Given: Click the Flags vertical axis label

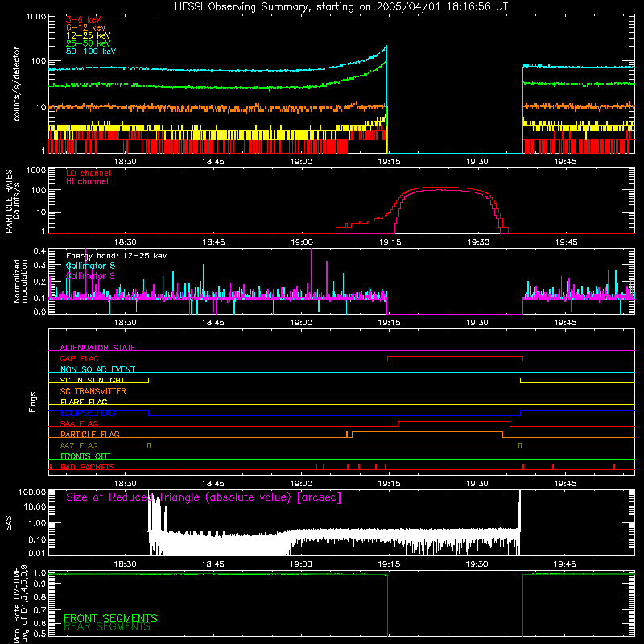Looking at the screenshot, I should point(32,402).
